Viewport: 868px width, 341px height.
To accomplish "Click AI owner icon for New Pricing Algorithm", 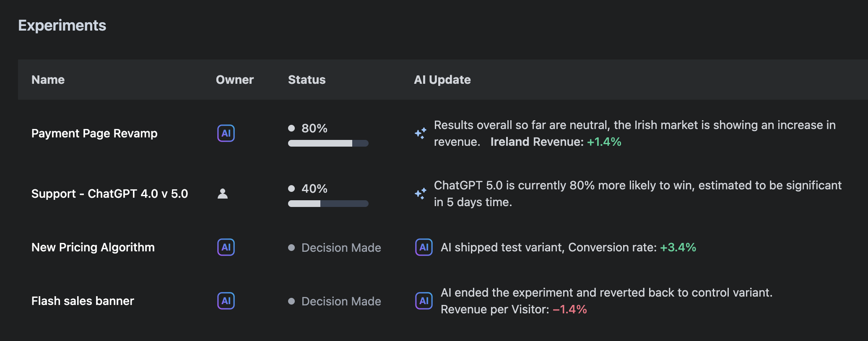I will point(226,247).
